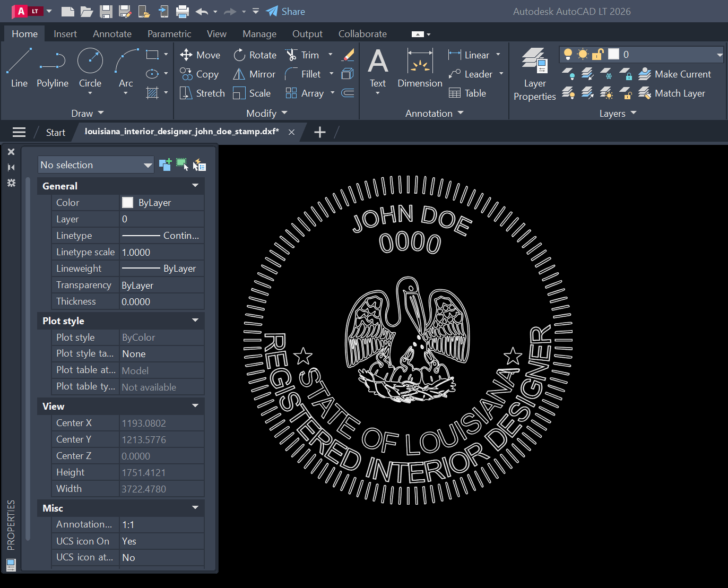Click the Copy command
The height and width of the screenshot is (588, 728).
point(199,74)
